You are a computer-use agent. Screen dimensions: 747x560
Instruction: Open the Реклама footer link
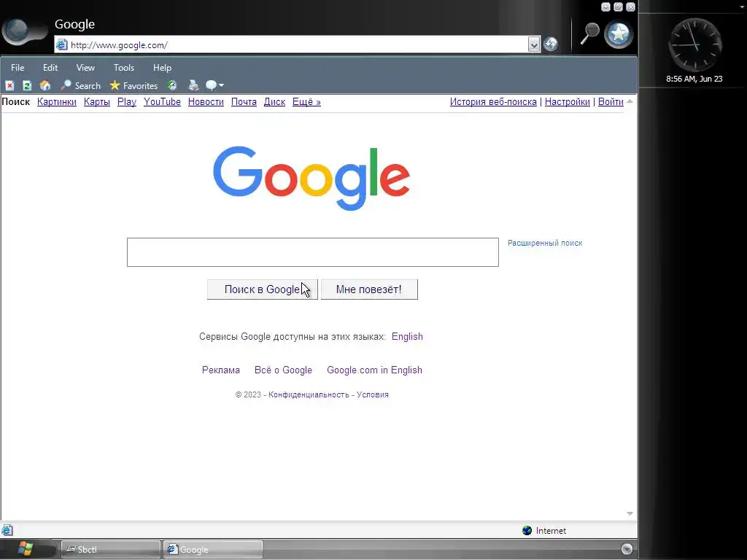tap(220, 370)
